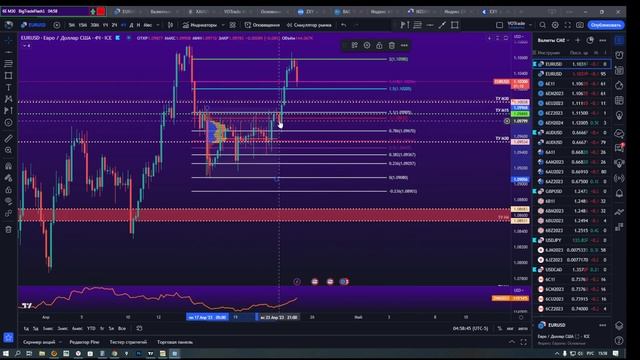Open quick search magnifier in top toolbar
The height and width of the screenshot is (360, 640).
coord(542,25)
